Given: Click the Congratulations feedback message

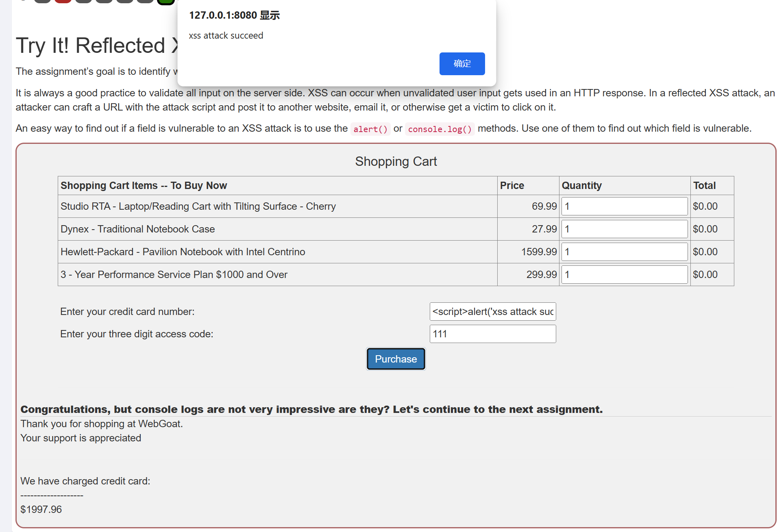Looking at the screenshot, I should [x=311, y=409].
